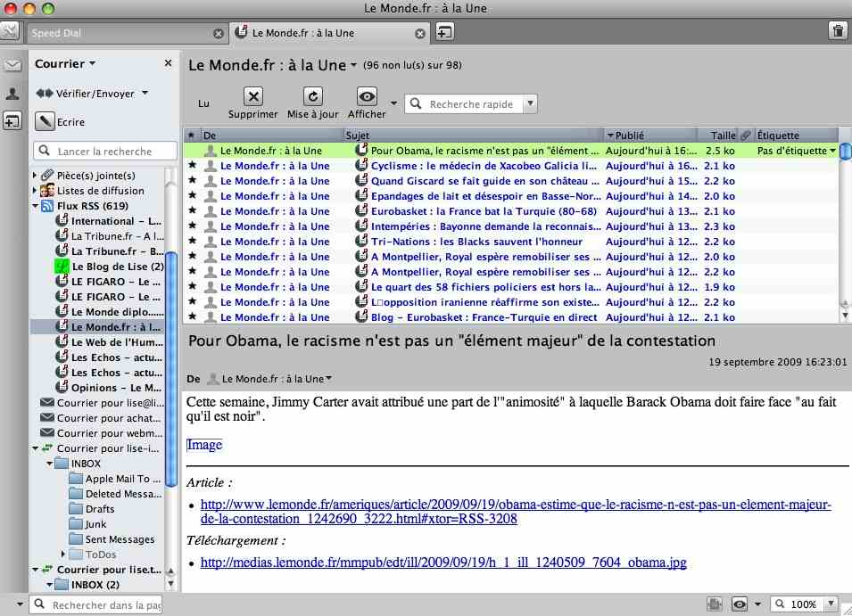Toggle the star flag on Cyclisme message

[x=192, y=165]
